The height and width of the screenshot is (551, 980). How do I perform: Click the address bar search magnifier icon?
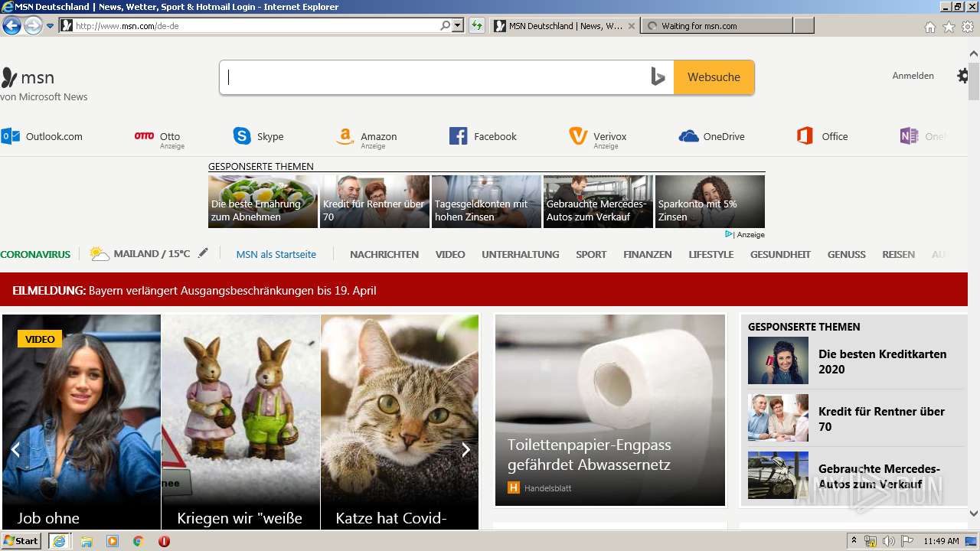point(446,26)
